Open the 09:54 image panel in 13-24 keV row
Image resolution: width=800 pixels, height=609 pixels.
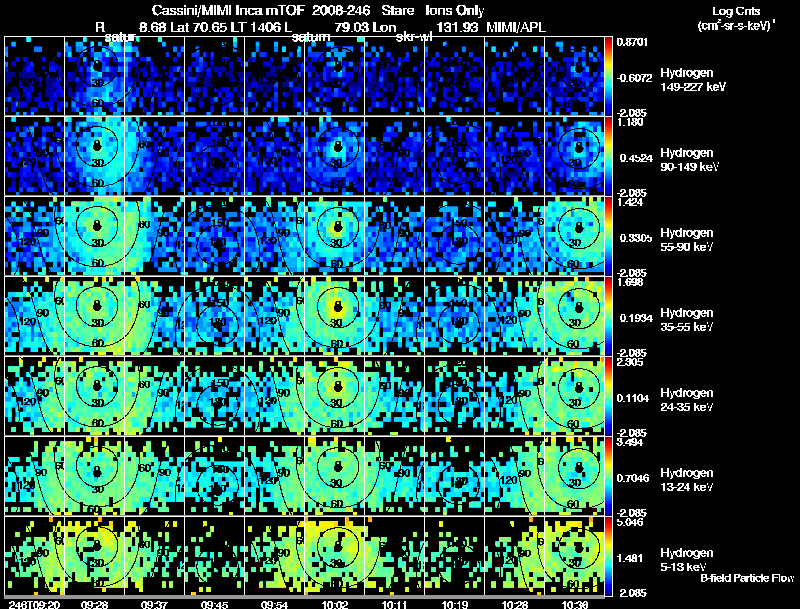[274, 476]
